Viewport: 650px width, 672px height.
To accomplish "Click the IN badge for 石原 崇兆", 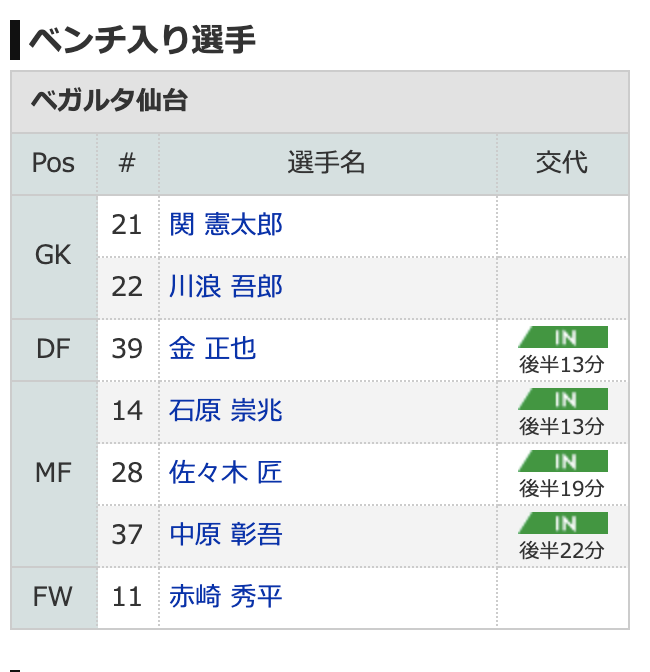I will click(563, 399).
